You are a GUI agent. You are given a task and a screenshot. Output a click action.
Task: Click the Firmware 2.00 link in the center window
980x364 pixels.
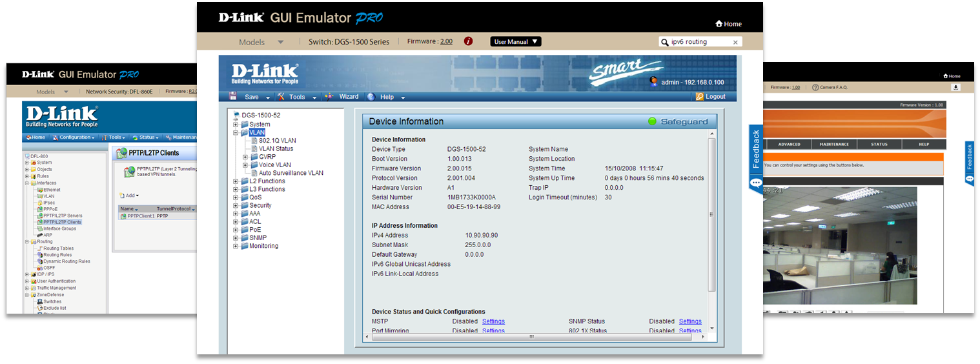[x=446, y=41]
